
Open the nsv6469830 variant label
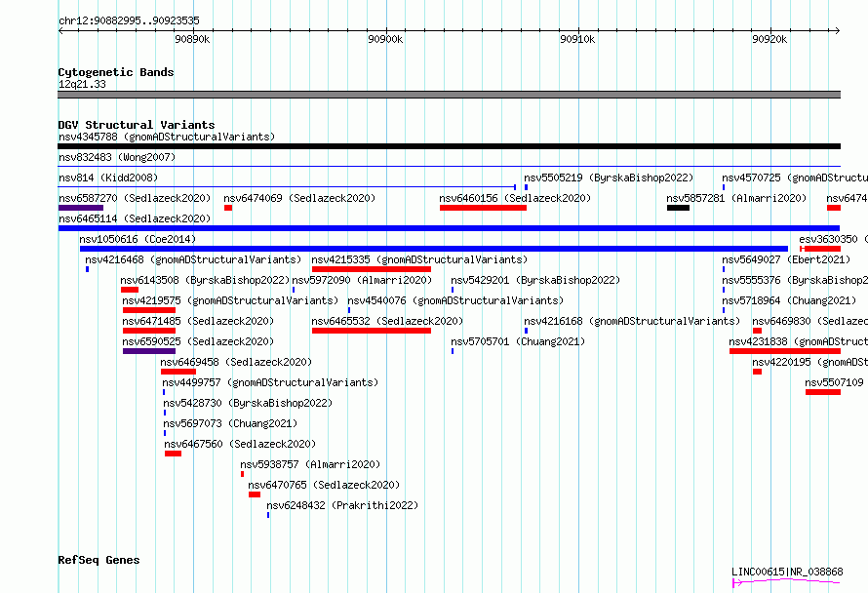tap(809, 321)
